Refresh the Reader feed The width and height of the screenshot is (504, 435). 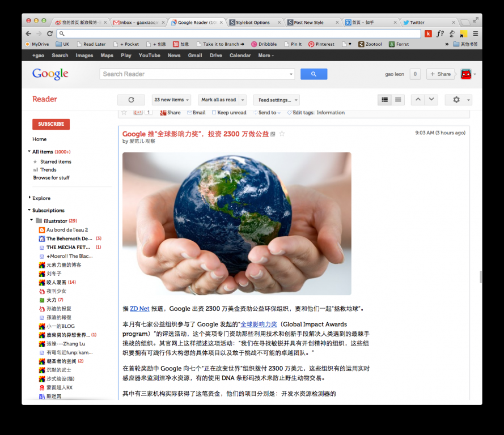pos(131,100)
